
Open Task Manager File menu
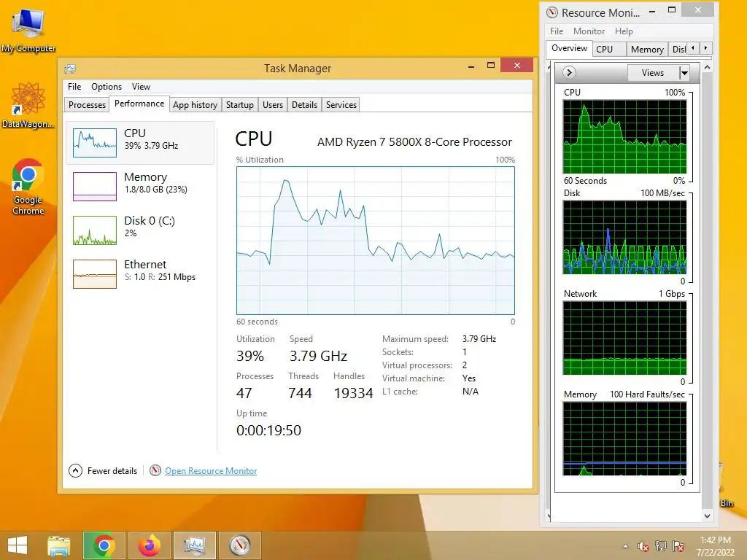pos(74,87)
